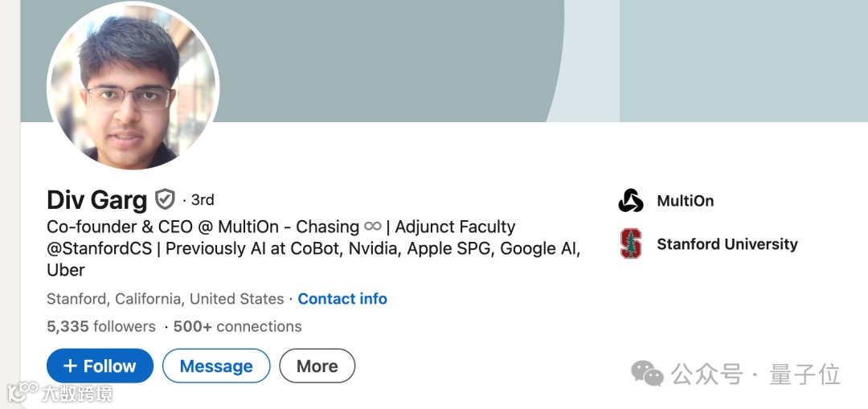The width and height of the screenshot is (868, 409).
Task: Follow Div Garg
Action: [100, 366]
